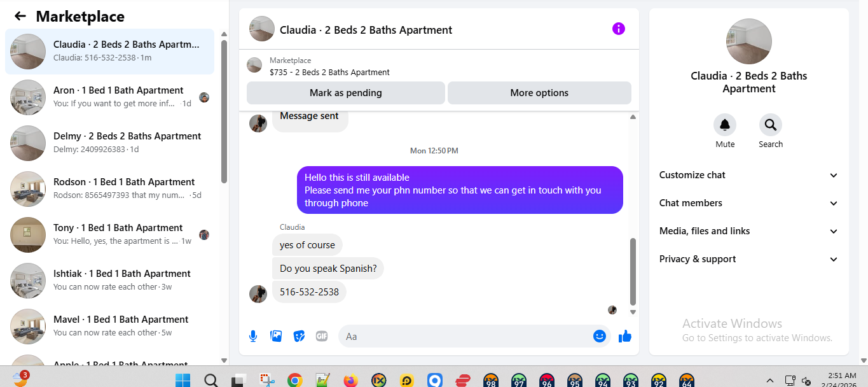Open Google Chrome from the taskbar
This screenshot has width=868, height=387.
coord(294,381)
